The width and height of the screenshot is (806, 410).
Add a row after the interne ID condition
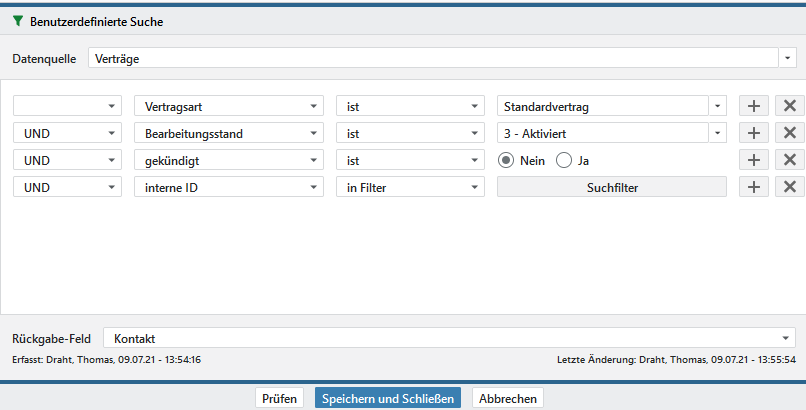[x=754, y=187]
